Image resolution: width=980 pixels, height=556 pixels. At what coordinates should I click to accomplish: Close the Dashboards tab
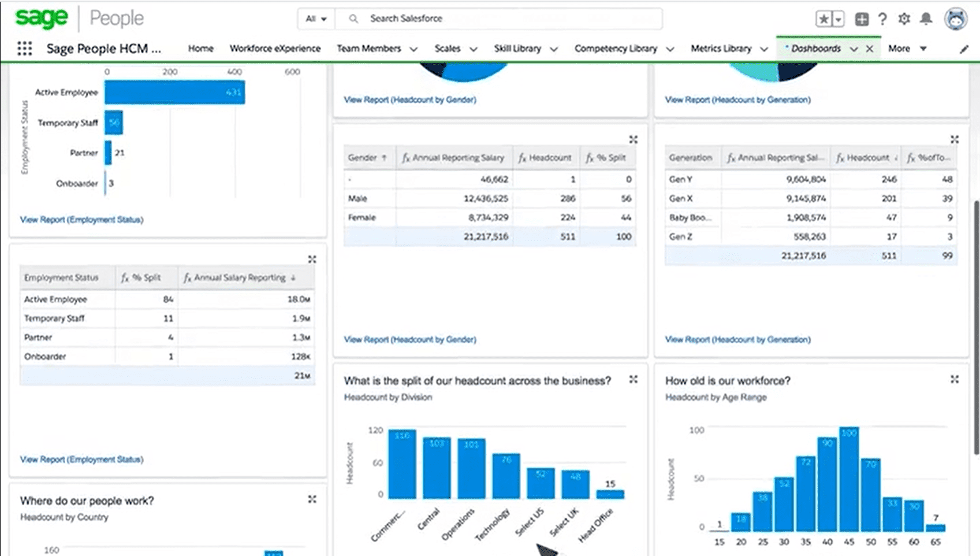click(x=870, y=49)
